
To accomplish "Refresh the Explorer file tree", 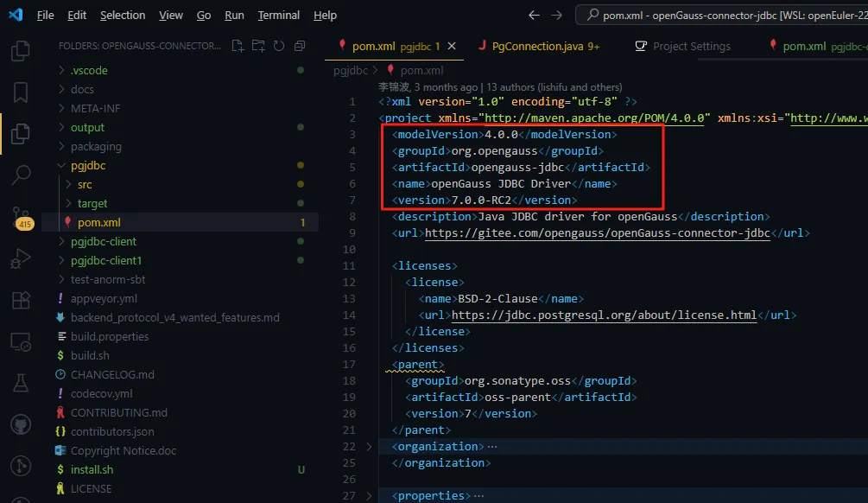I will point(279,46).
